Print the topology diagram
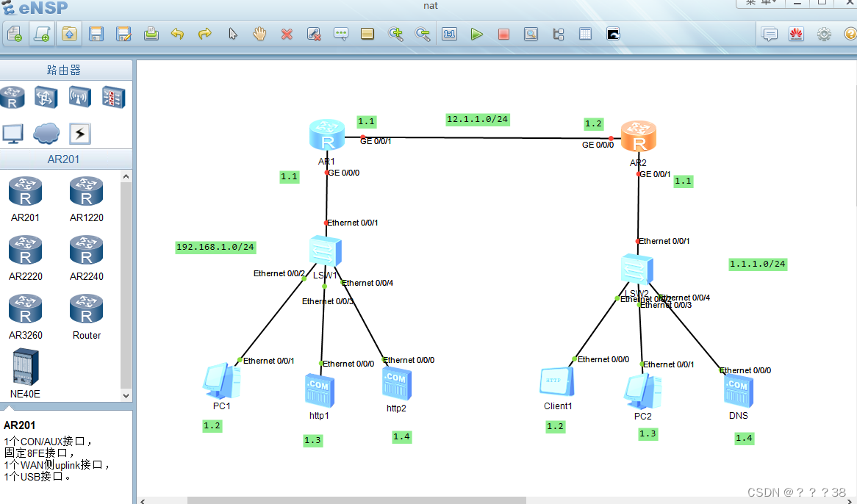The image size is (857, 504). click(151, 35)
